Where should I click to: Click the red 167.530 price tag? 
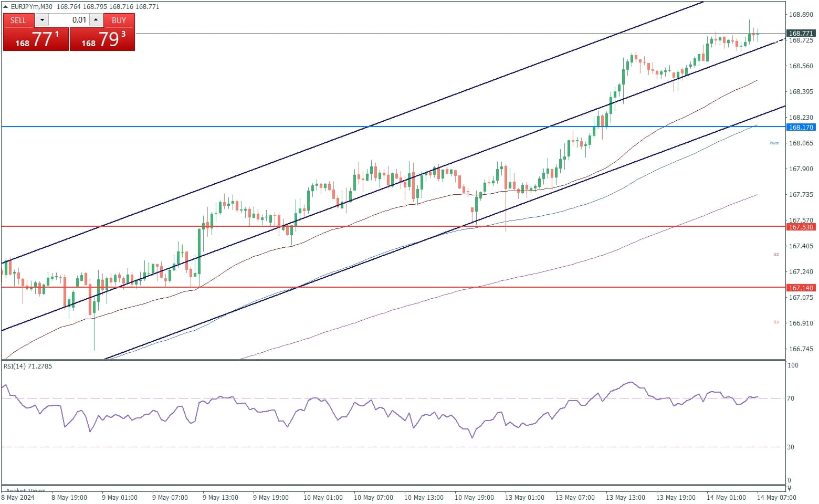[801, 227]
